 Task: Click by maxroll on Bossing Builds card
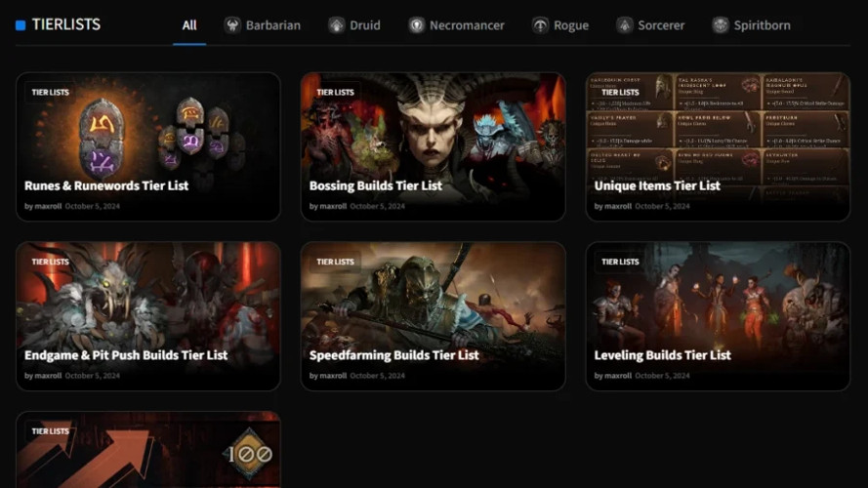pyautogui.click(x=328, y=206)
